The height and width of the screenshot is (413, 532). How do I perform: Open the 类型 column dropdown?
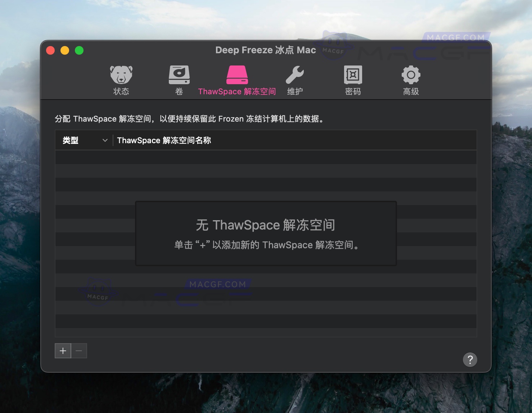pos(83,140)
